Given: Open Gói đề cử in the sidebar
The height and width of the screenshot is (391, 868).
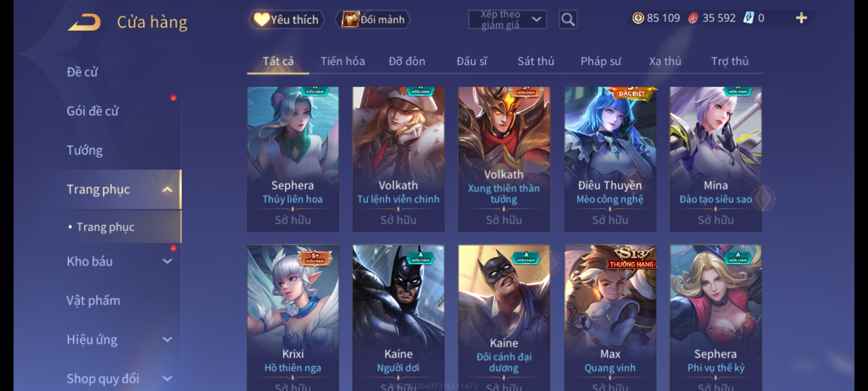Looking at the screenshot, I should coord(92,111).
